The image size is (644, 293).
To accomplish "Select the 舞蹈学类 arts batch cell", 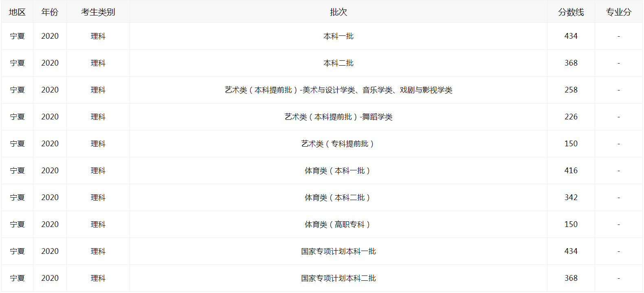I will [338, 117].
